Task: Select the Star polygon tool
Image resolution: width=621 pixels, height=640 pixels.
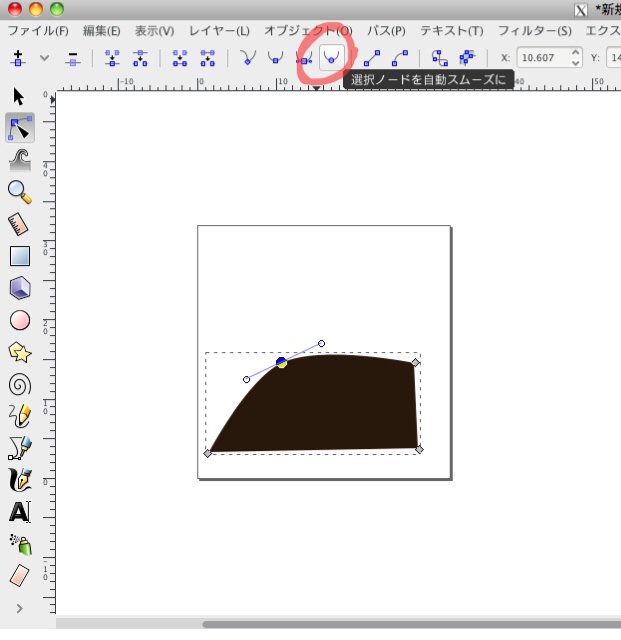Action: click(19, 352)
